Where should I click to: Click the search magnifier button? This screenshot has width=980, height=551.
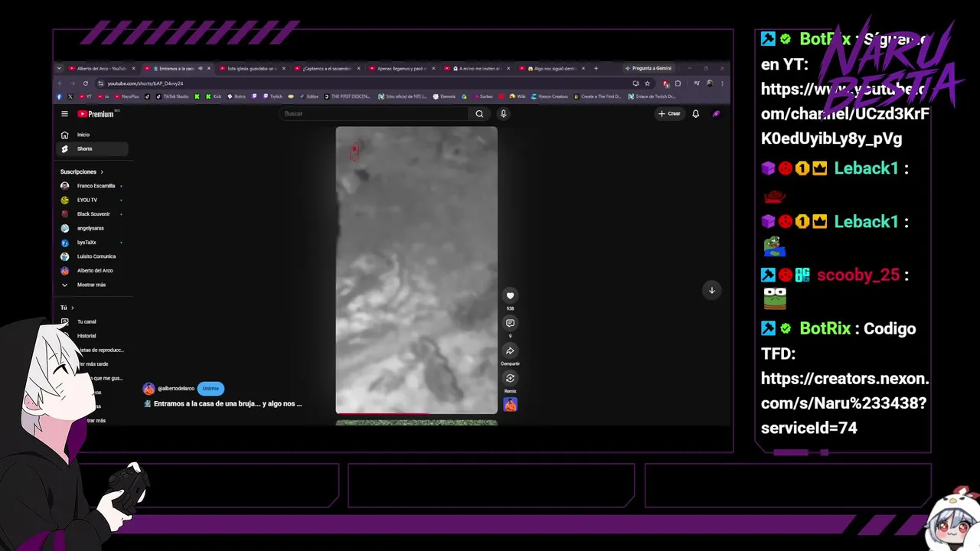pos(479,114)
